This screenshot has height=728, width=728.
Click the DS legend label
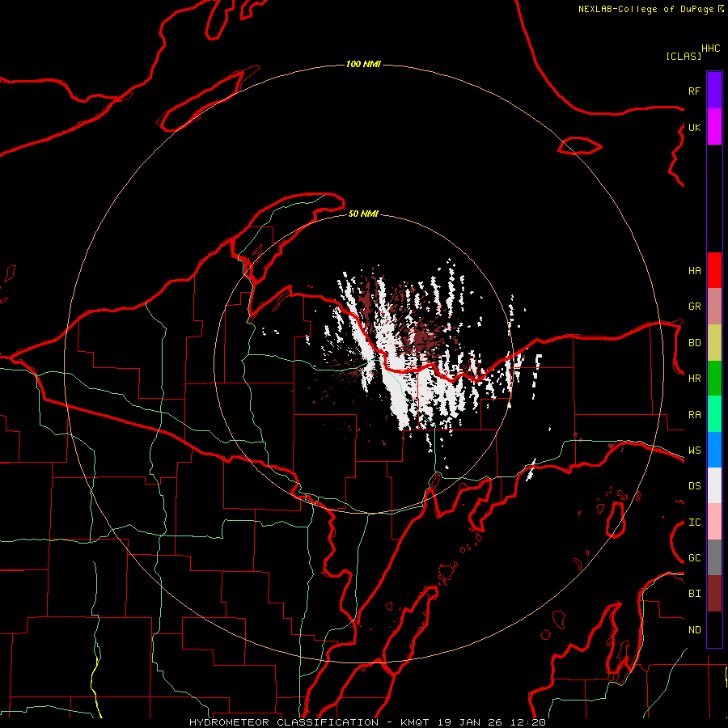(694, 486)
